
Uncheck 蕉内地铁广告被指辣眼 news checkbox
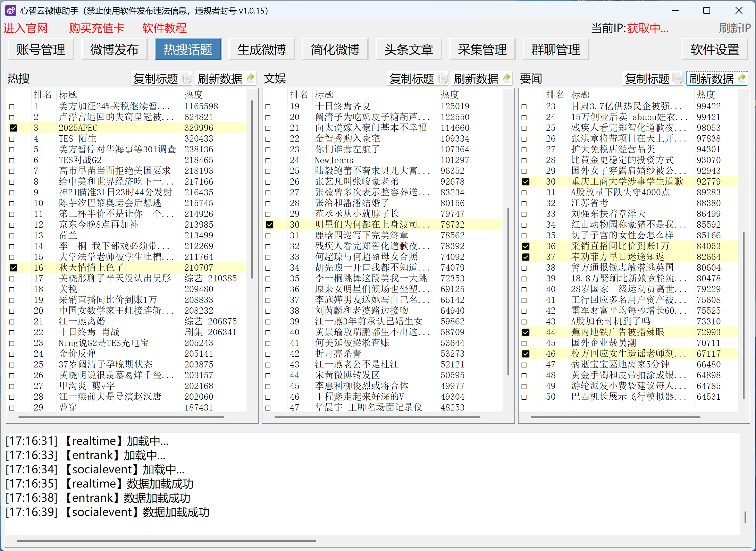[x=526, y=332]
